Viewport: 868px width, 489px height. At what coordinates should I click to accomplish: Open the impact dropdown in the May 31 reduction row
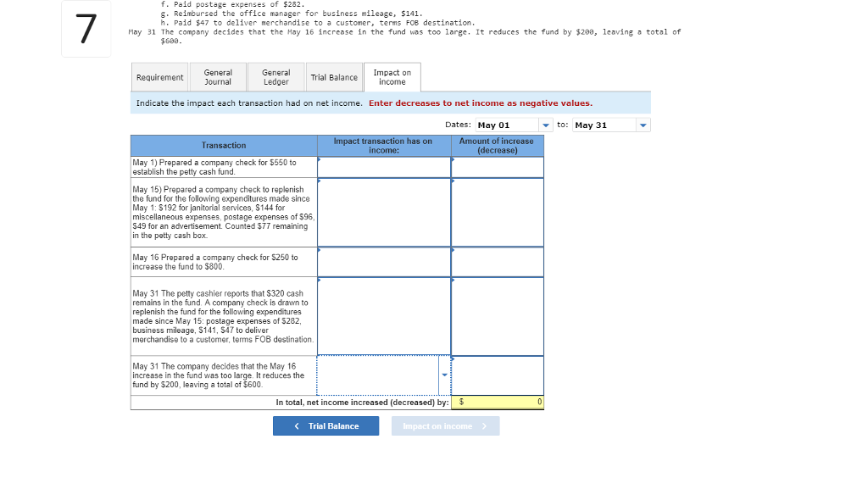(444, 374)
